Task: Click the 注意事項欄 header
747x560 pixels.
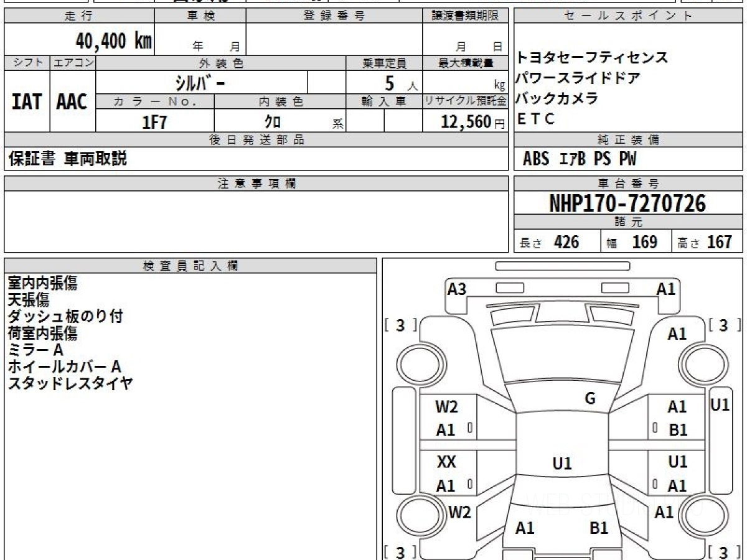Action: coord(256,184)
